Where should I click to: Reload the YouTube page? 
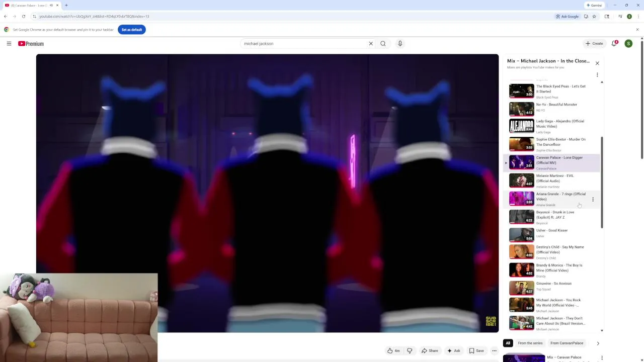[24, 17]
